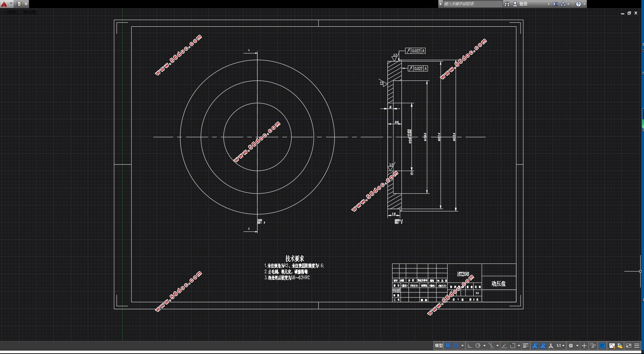Click the clean screen icon
Viewport: 644px width, 354px height.
[629, 346]
